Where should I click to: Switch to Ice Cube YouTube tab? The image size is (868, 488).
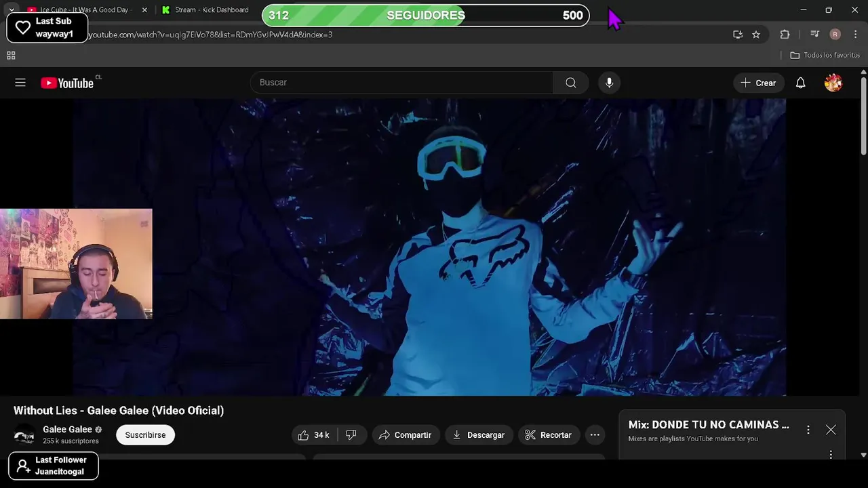click(85, 10)
